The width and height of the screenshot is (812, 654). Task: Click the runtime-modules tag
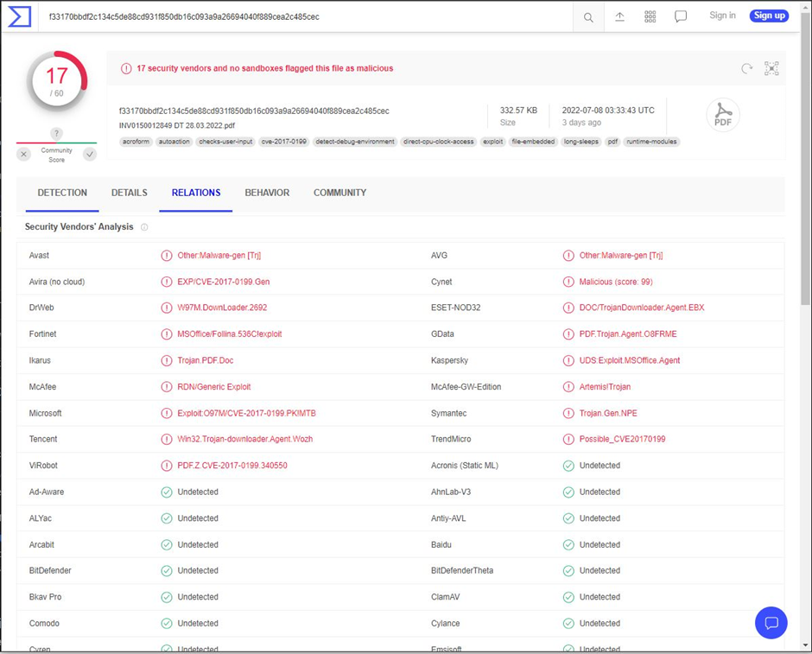coord(651,142)
